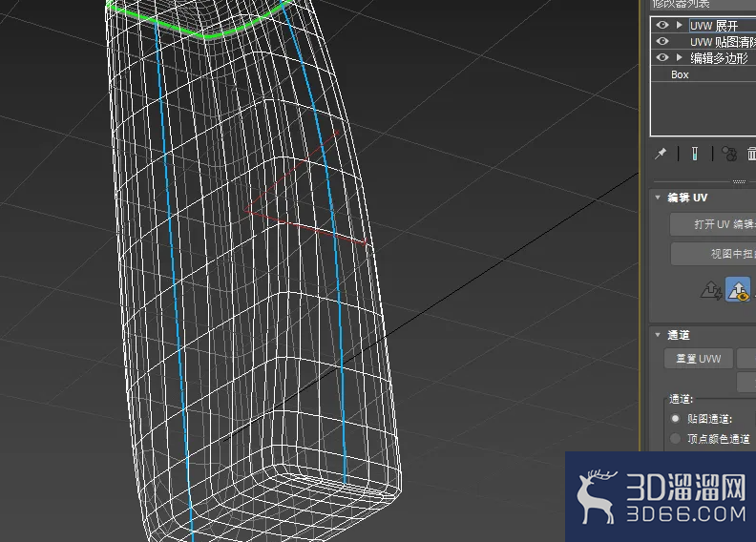Click the 3D溜溜网 deer logo
Screen dimensions: 756x542
point(597,496)
